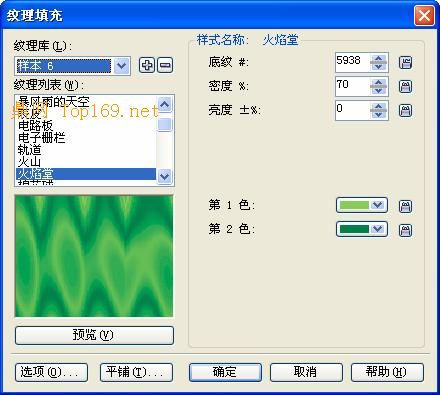440x395 pixels.
Task: Toggle the lock icon beside 底纹 #
Action: [405, 62]
